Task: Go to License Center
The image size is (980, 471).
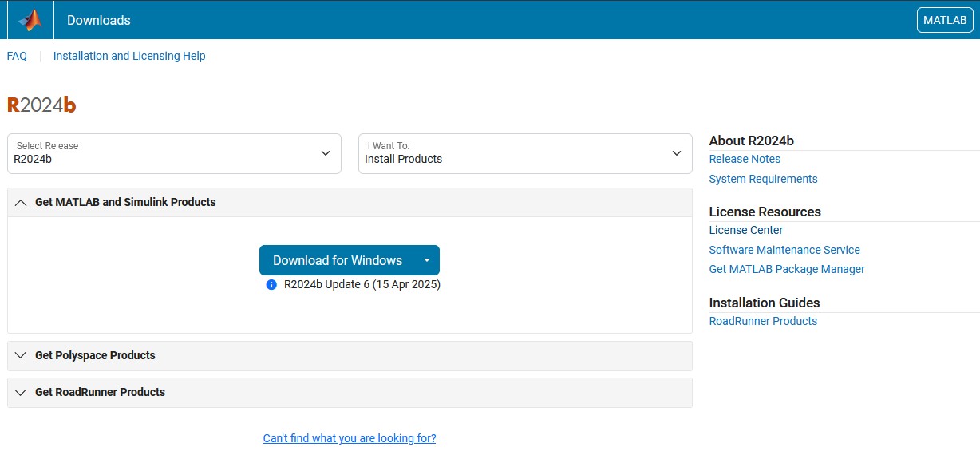Action: point(745,231)
